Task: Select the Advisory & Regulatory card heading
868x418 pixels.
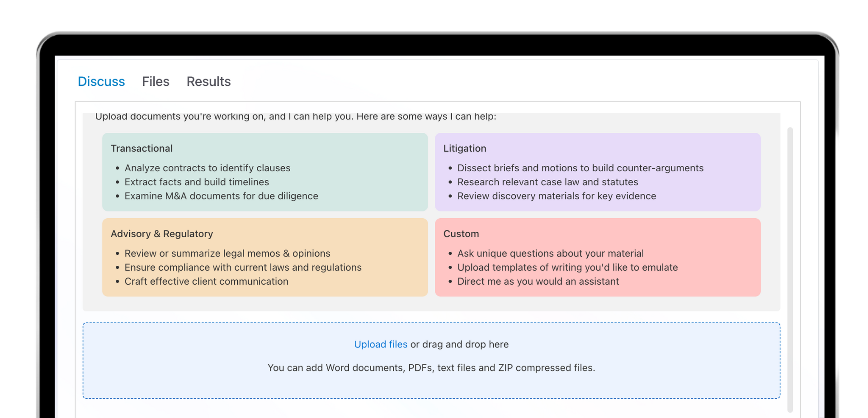Action: [161, 234]
